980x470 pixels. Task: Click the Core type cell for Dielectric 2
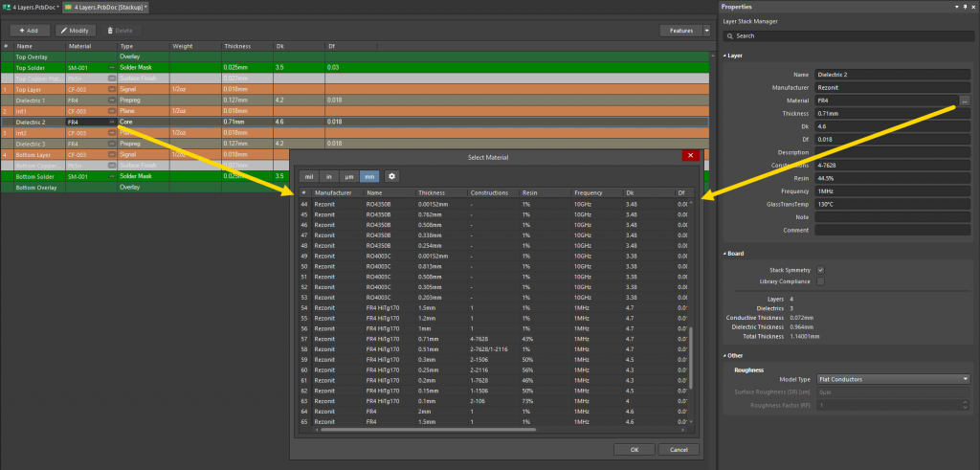tap(144, 122)
